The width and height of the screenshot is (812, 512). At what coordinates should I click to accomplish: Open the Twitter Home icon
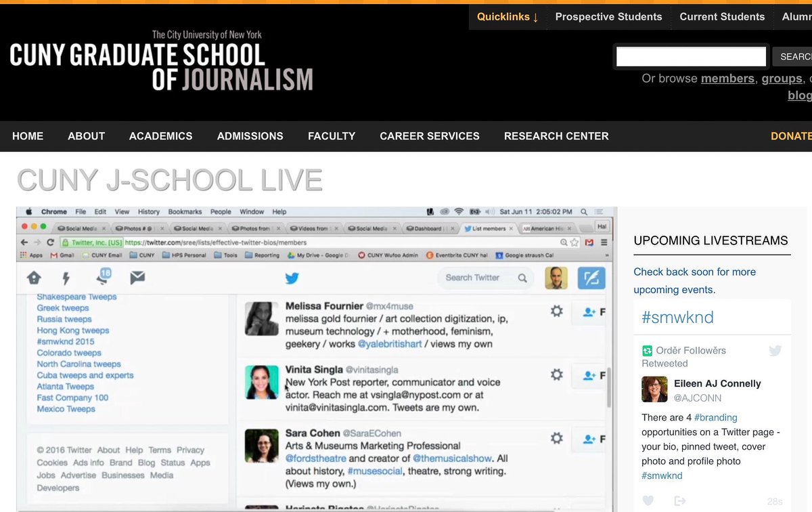coord(34,278)
